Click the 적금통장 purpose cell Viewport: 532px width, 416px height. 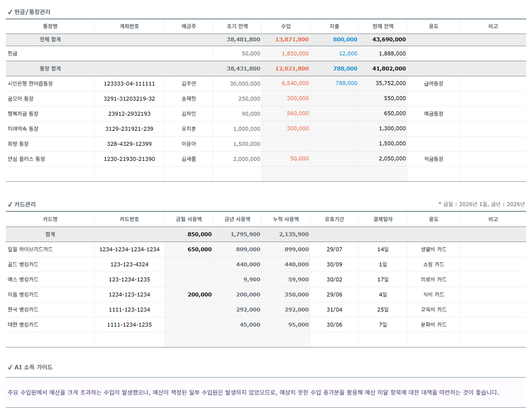[x=433, y=159]
